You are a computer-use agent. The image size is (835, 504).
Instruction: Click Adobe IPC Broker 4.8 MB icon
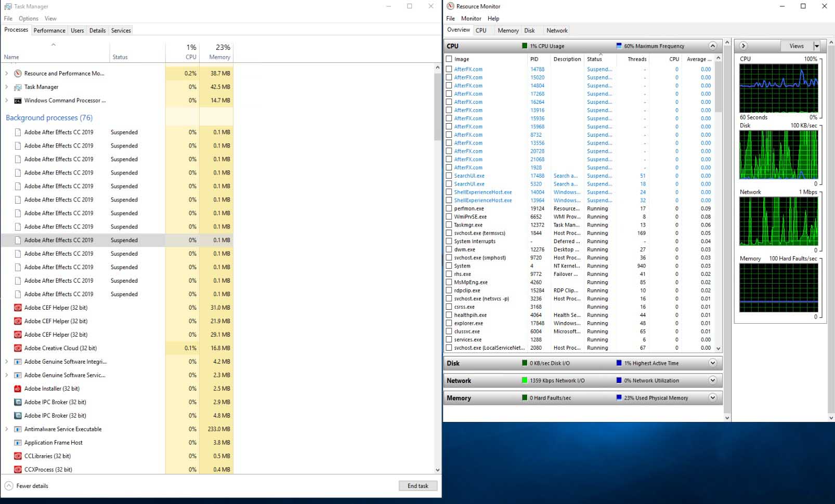(18, 416)
